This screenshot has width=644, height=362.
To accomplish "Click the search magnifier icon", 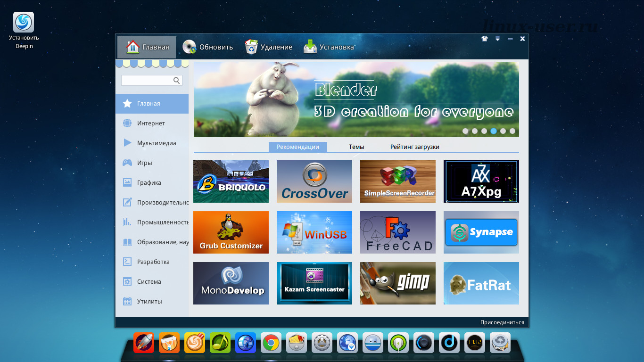I will (x=177, y=81).
